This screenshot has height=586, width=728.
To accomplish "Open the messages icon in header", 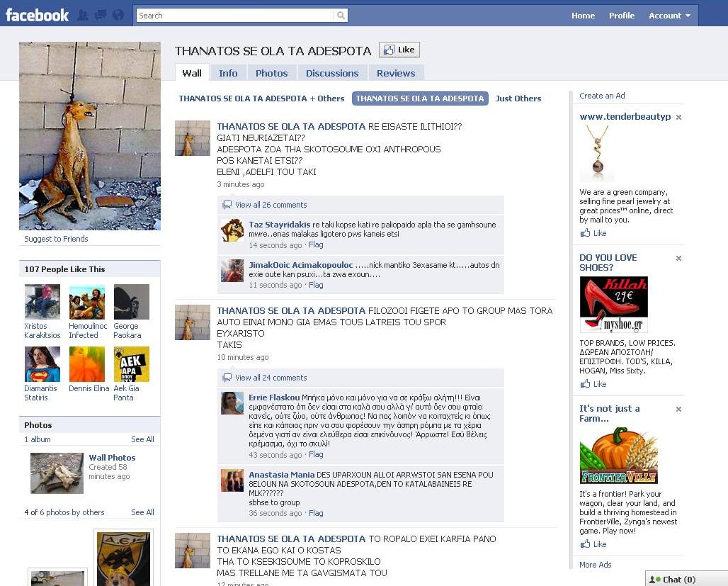I will (101, 15).
